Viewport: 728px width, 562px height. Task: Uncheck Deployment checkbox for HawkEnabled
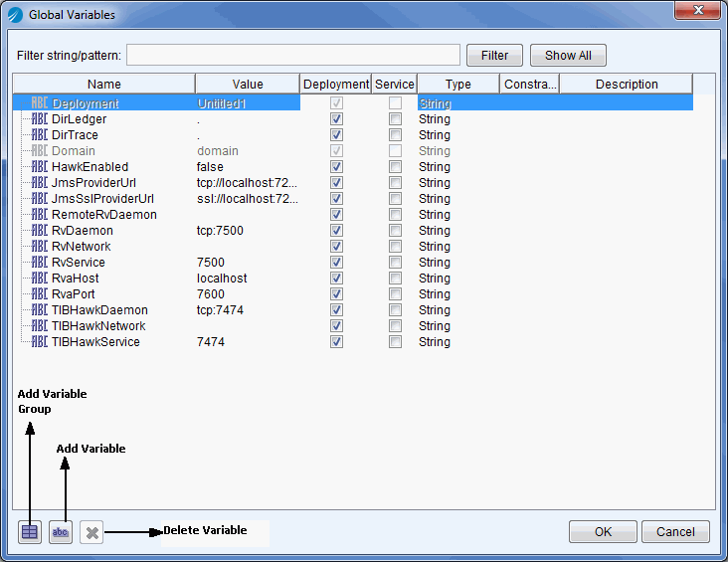pyautogui.click(x=336, y=167)
